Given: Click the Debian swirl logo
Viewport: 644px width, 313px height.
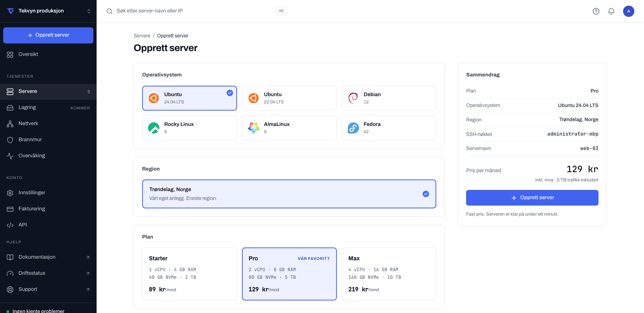Looking at the screenshot, I should [353, 98].
